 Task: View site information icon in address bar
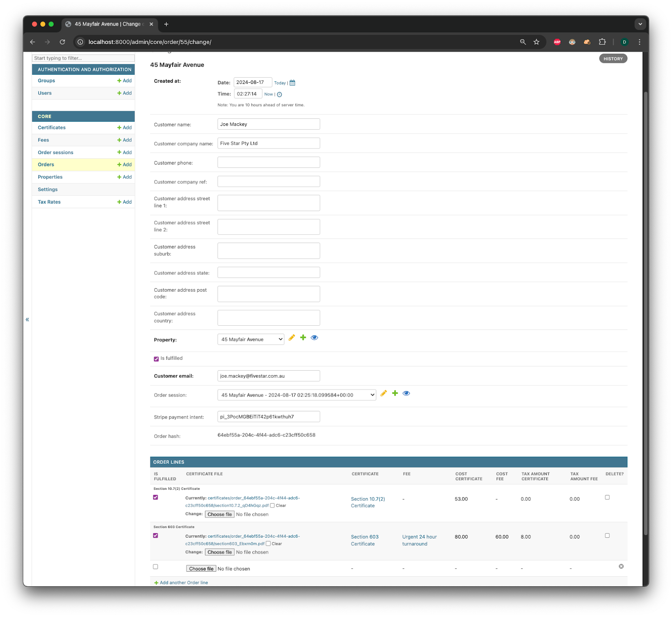[x=80, y=42]
